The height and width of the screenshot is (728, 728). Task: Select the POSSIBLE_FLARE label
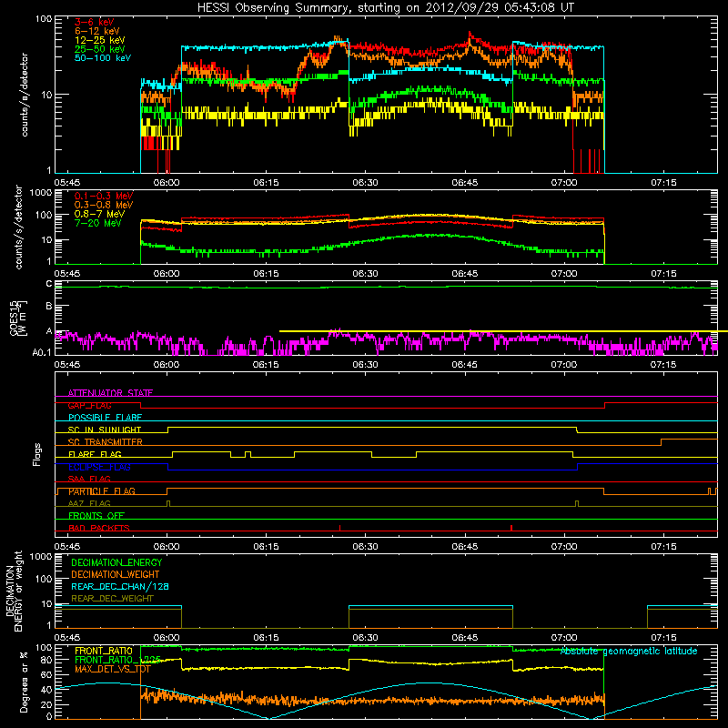(x=105, y=418)
